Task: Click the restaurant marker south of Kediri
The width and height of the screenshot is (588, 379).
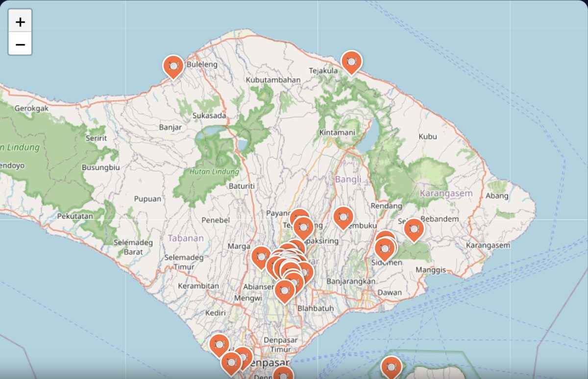Action: pyautogui.click(x=219, y=345)
